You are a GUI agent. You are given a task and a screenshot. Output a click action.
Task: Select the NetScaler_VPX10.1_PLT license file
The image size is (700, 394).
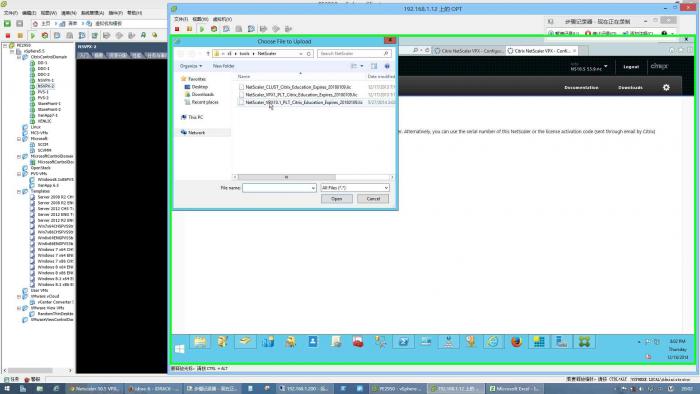(x=304, y=102)
